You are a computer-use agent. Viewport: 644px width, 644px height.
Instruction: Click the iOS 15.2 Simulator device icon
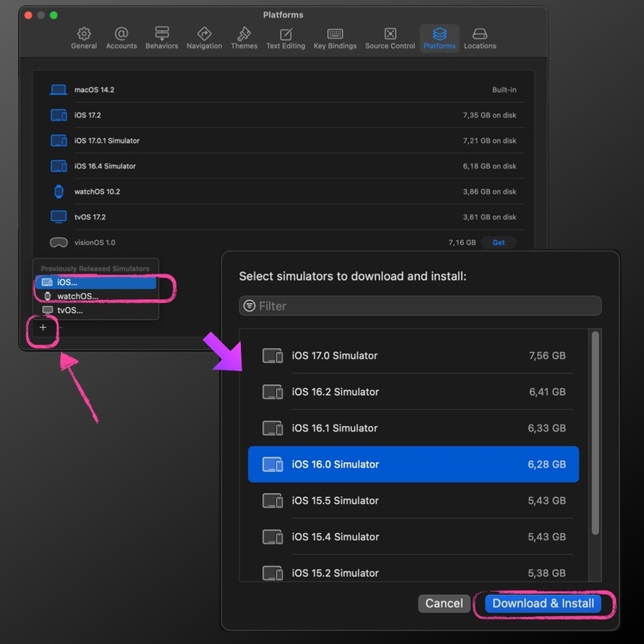click(x=272, y=572)
